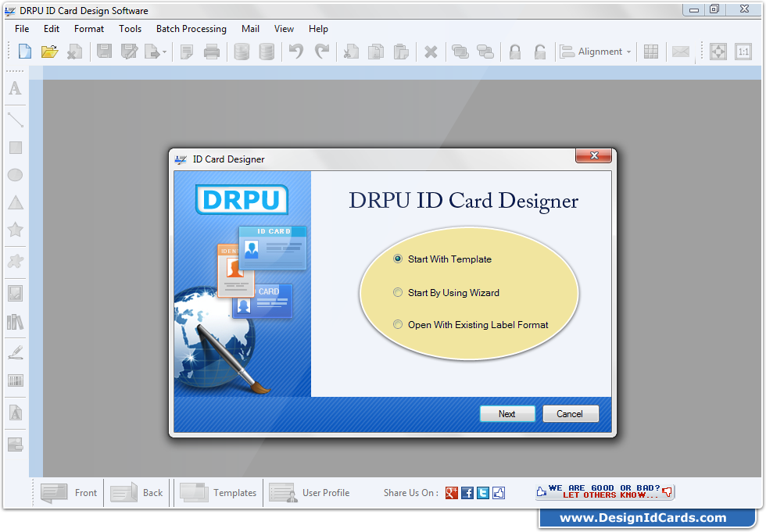This screenshot has width=766, height=532.
Task: Switch to the Front card side
Action: (69, 493)
